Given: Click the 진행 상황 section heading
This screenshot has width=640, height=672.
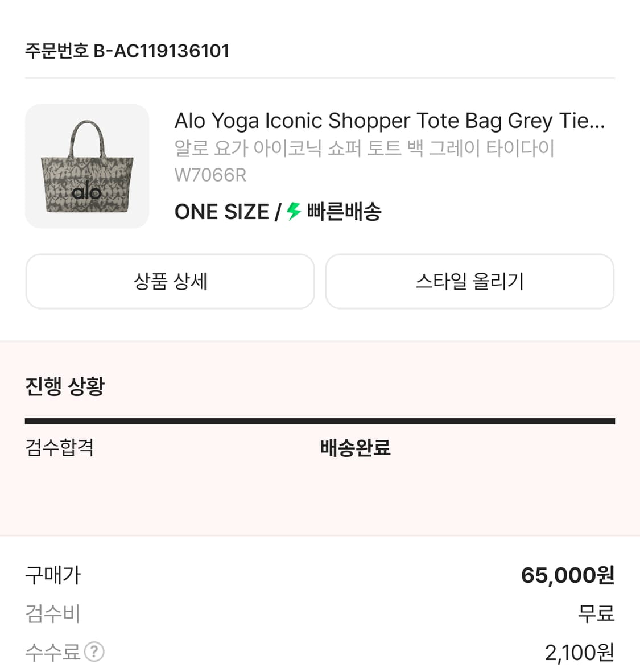Looking at the screenshot, I should pyautogui.click(x=65, y=386).
